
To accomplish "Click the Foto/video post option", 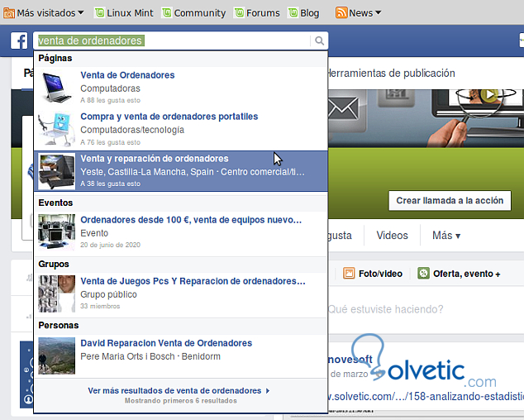I will pos(373,274).
